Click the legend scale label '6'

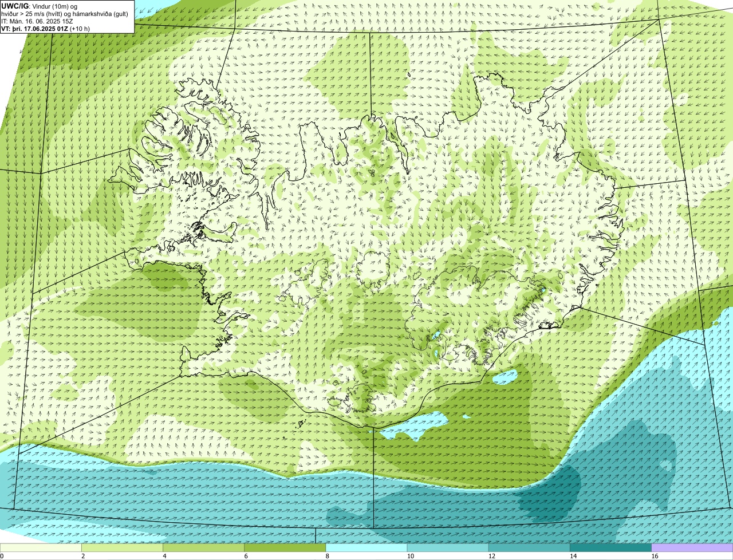tap(246, 556)
